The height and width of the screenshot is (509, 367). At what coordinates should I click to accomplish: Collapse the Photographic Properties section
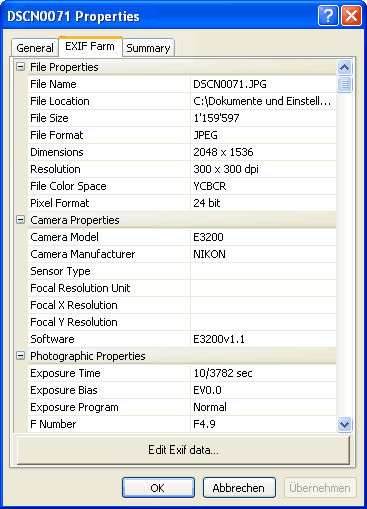click(20, 356)
